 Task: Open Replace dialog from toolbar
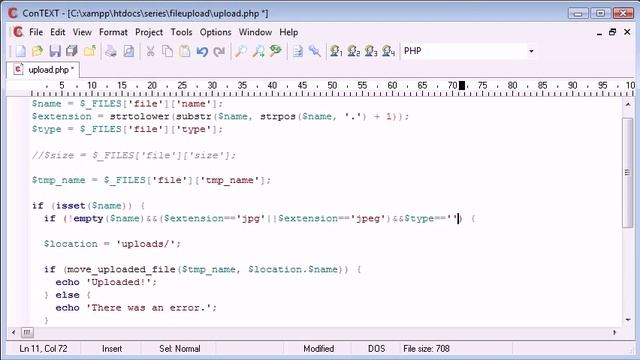[258, 51]
